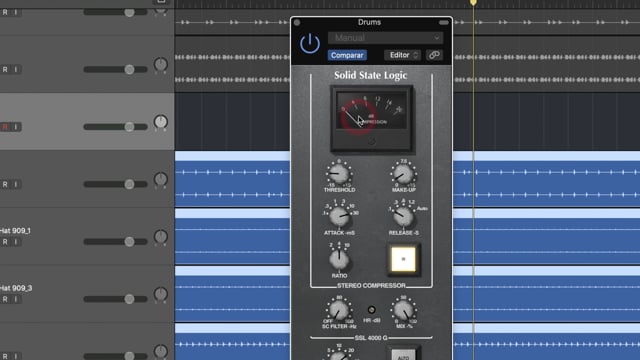The height and width of the screenshot is (360, 640).
Task: Click the RELEASE S knob
Action: coord(403,217)
